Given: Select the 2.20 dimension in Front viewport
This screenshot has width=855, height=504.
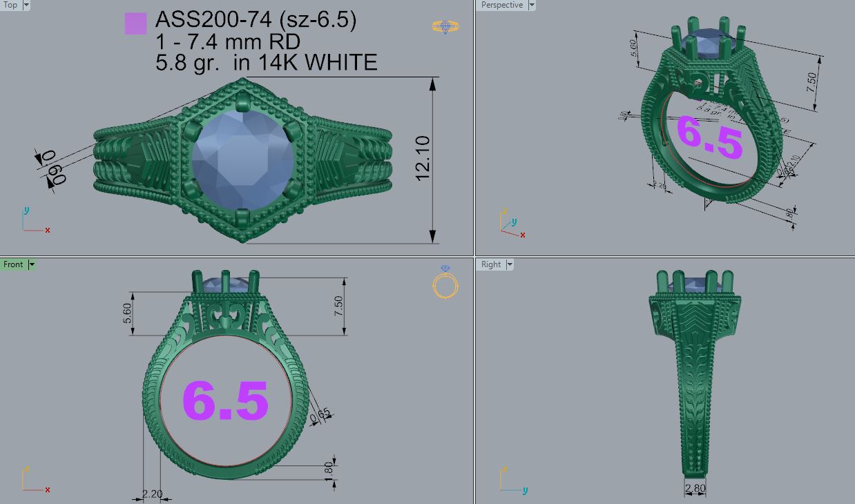Looking at the screenshot, I should click(x=152, y=494).
